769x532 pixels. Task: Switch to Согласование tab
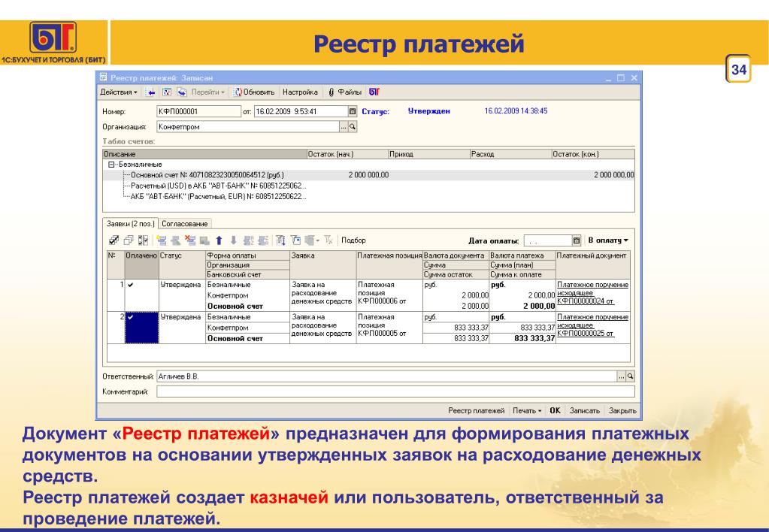coord(185,224)
